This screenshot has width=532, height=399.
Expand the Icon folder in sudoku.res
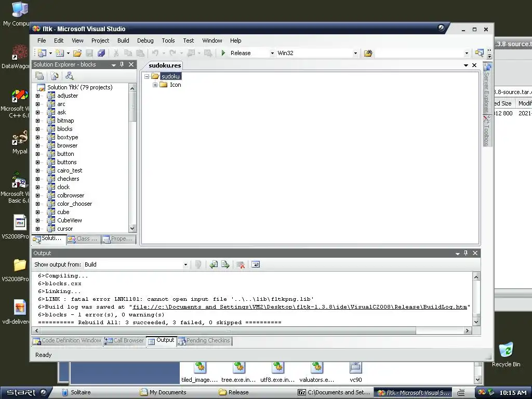click(x=155, y=85)
